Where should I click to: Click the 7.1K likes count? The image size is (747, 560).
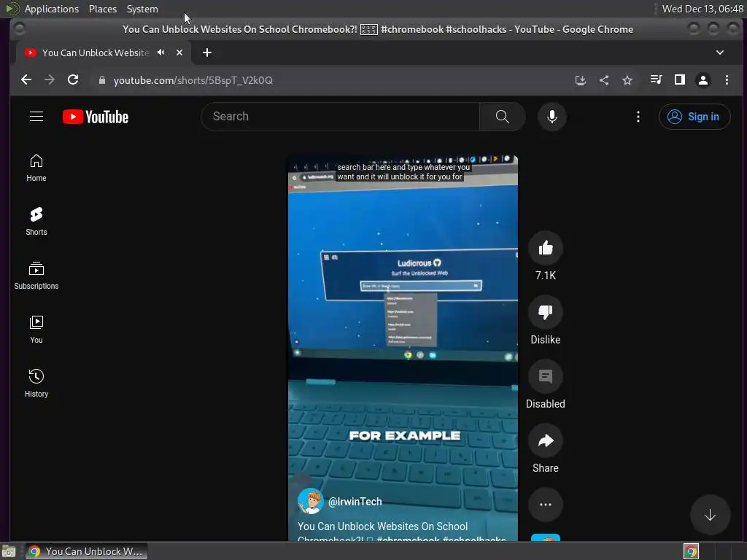pyautogui.click(x=546, y=275)
